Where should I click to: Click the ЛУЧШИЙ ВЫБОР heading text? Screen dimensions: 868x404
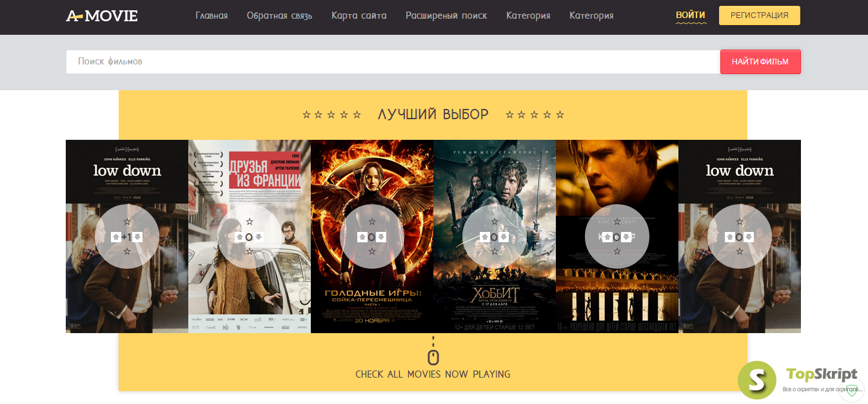(433, 115)
